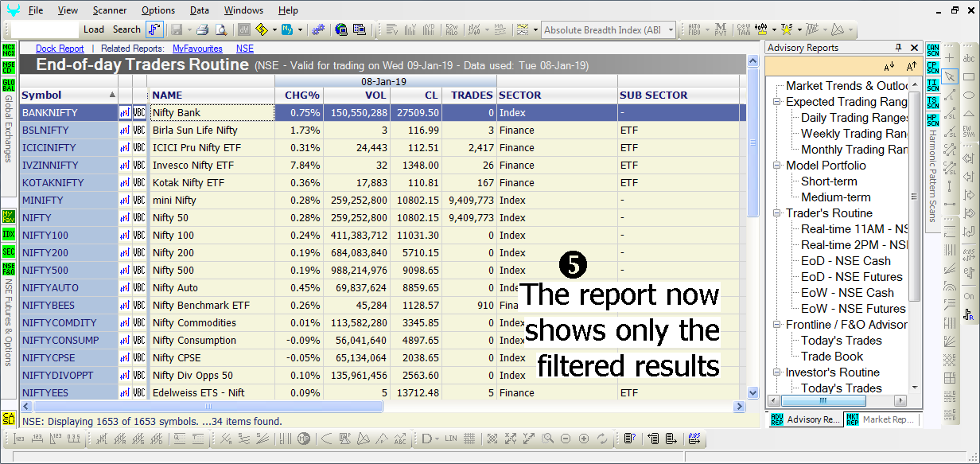Click the M PVT pivot toolbar icon

(719, 29)
